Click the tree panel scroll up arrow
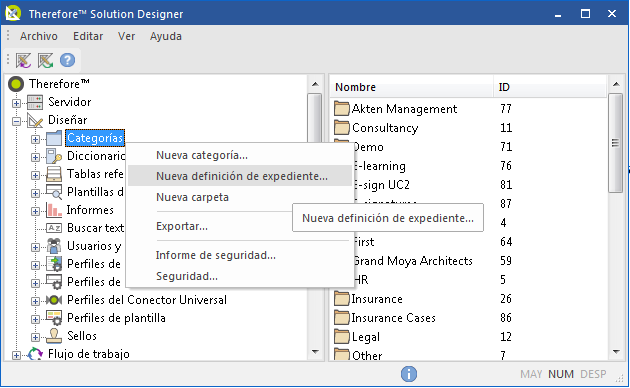The width and height of the screenshot is (630, 388). [x=315, y=84]
